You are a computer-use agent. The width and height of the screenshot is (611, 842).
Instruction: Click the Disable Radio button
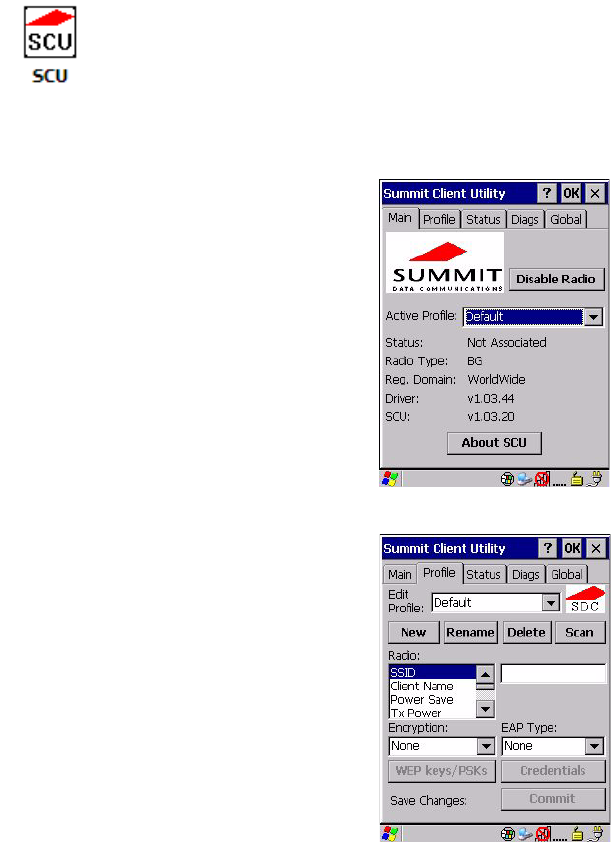pos(556,279)
